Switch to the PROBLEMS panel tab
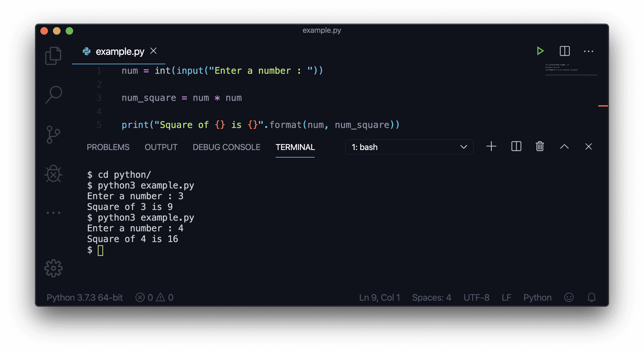This screenshot has width=644, height=353. pyautogui.click(x=108, y=147)
